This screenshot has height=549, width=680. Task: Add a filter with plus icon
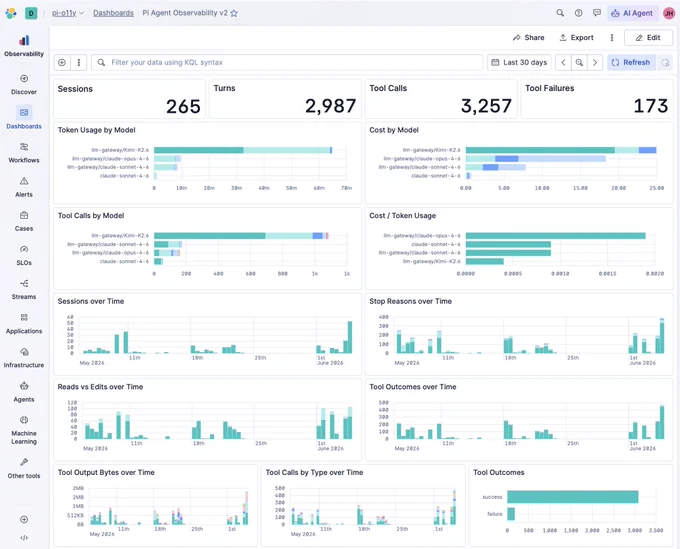62,62
